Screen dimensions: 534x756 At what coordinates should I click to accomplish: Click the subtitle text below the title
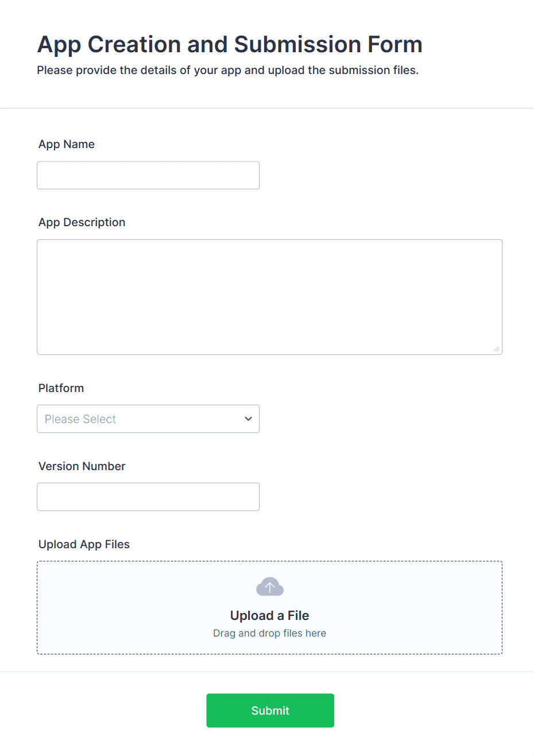tap(228, 70)
